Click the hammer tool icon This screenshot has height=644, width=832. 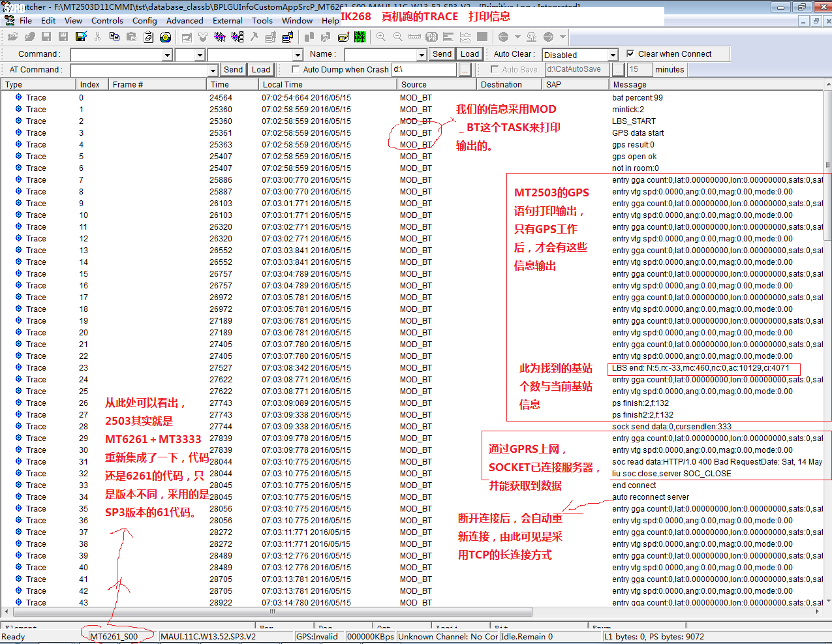point(254,37)
